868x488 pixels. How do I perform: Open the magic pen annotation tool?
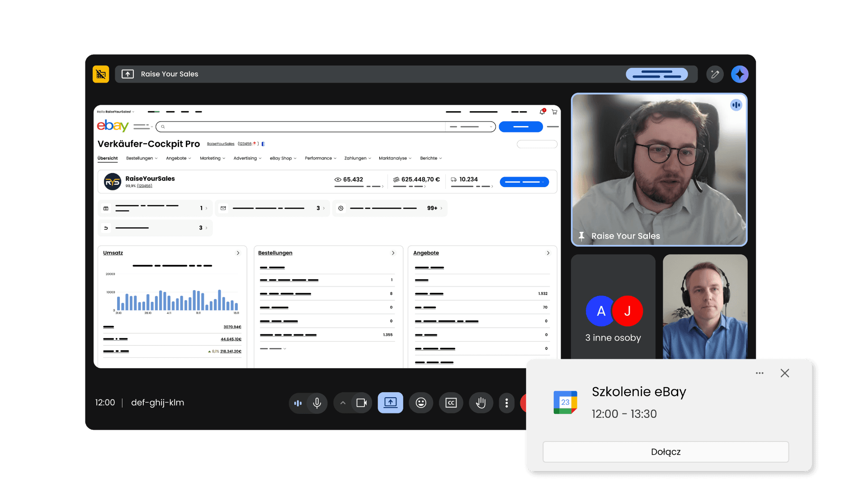click(715, 74)
